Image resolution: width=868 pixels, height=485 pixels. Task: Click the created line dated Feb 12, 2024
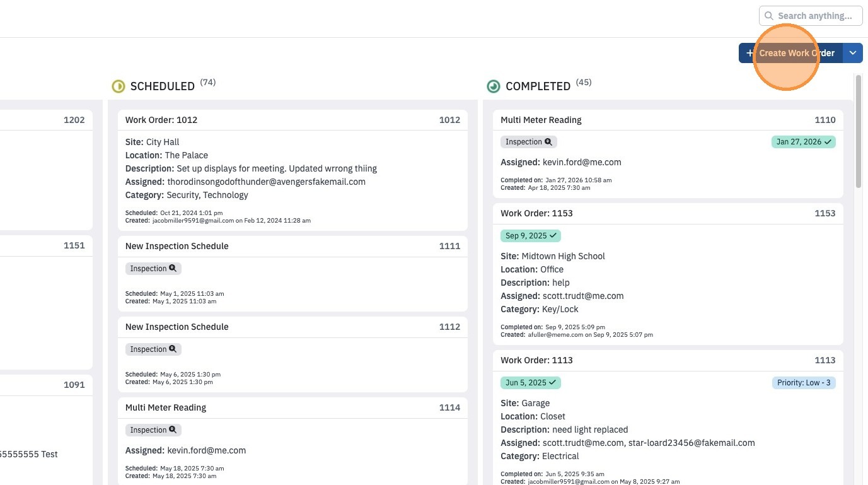(x=218, y=221)
